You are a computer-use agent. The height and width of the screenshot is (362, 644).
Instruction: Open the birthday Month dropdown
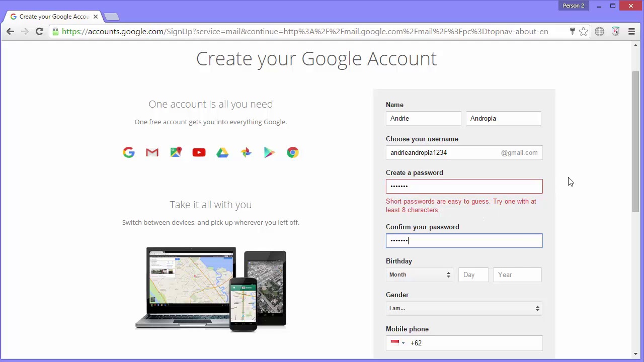[419, 275]
